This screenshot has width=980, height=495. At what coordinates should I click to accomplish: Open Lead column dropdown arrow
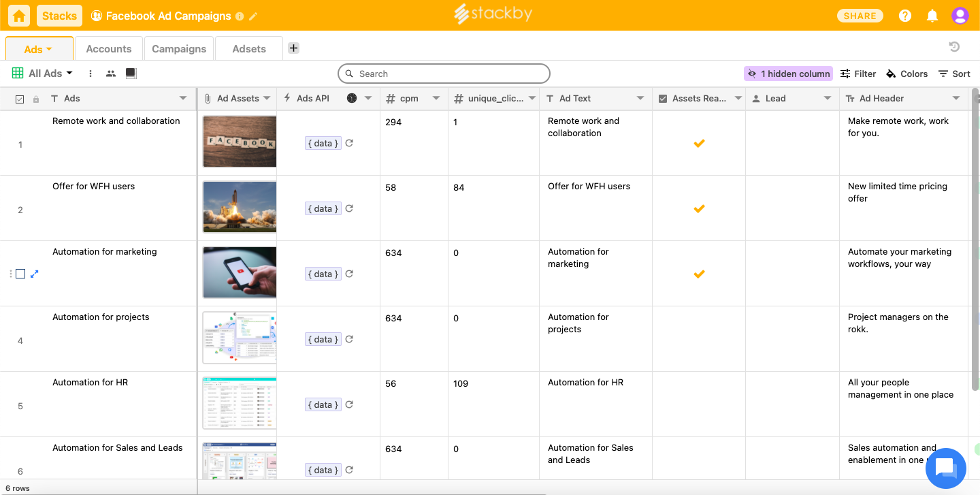point(828,98)
